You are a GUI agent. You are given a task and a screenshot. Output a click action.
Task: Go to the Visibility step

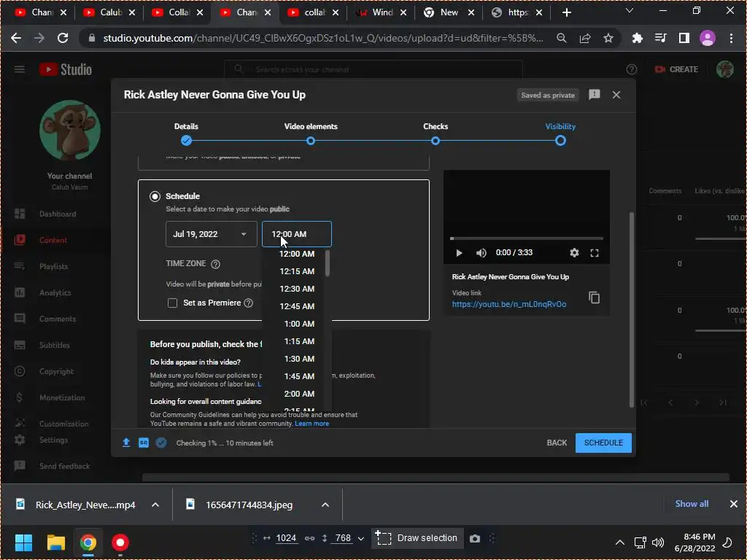pyautogui.click(x=560, y=134)
